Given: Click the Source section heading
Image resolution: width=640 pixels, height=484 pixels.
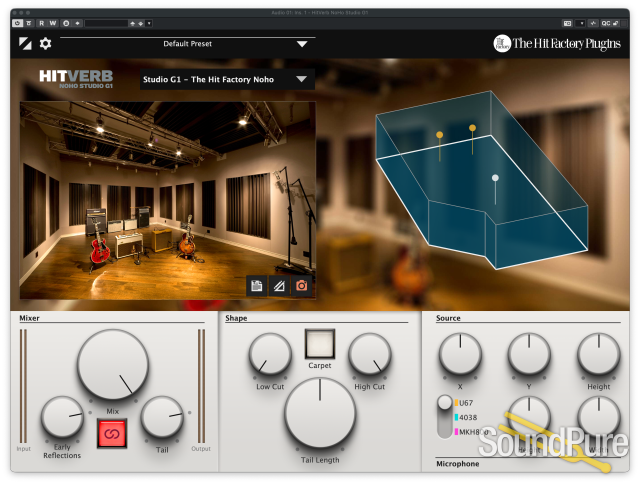Looking at the screenshot, I should [448, 318].
